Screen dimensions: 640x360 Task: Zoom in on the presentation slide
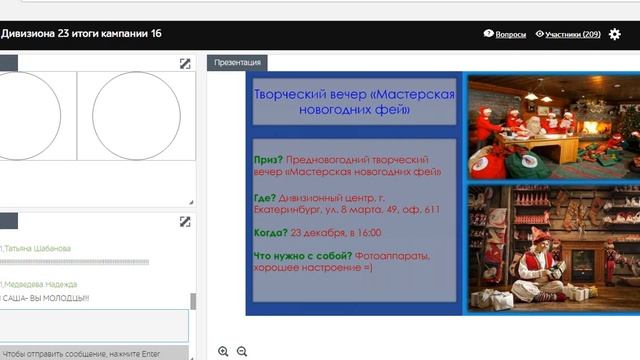[x=223, y=351]
